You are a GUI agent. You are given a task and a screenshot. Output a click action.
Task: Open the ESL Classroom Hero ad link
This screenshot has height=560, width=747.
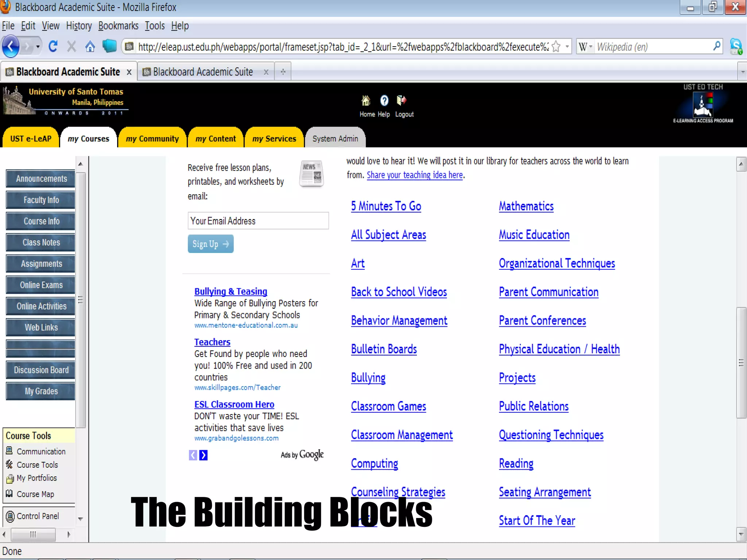click(x=234, y=404)
